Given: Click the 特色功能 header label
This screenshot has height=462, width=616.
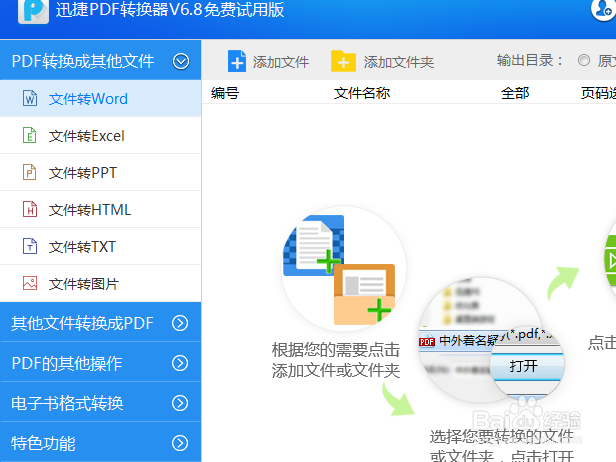Looking at the screenshot, I should coord(43,443).
